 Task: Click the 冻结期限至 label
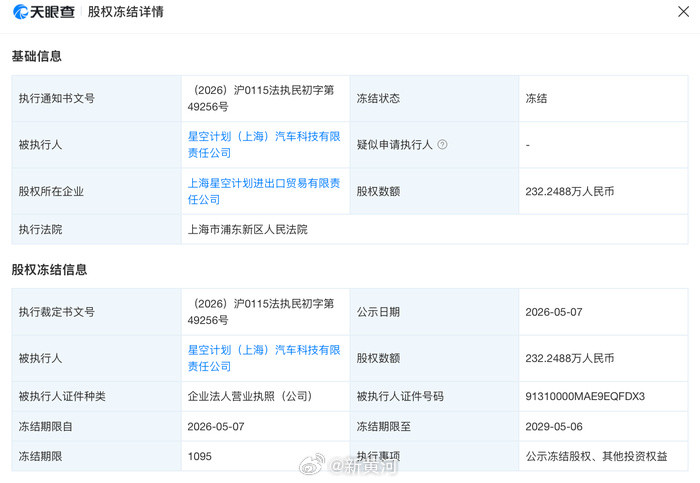383,427
